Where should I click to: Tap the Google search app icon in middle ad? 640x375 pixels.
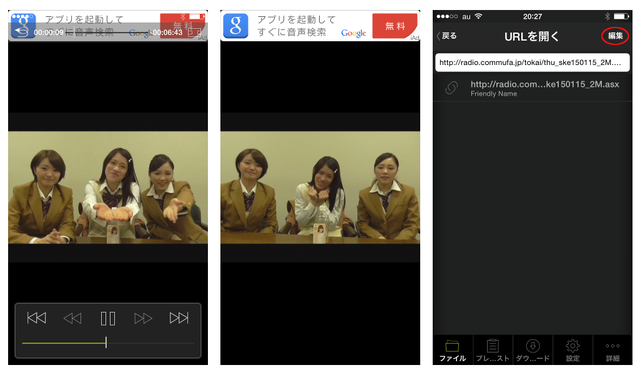236,26
